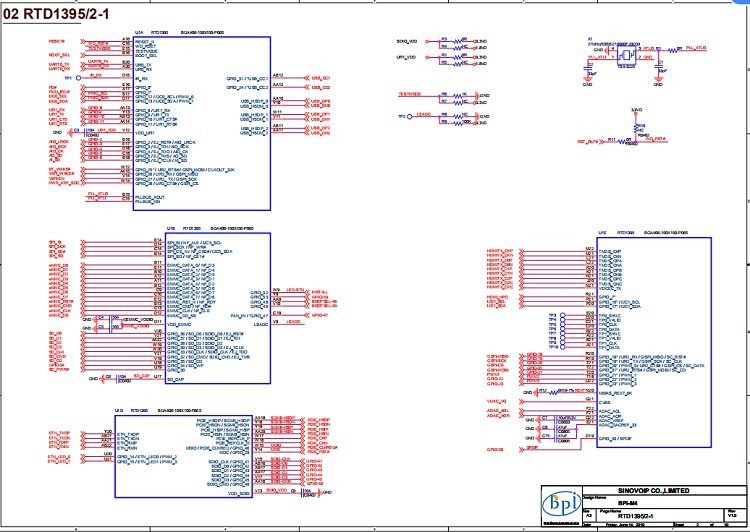750x532 pixels.
Task: Select the TP10 test point circle
Action: click(x=562, y=347)
